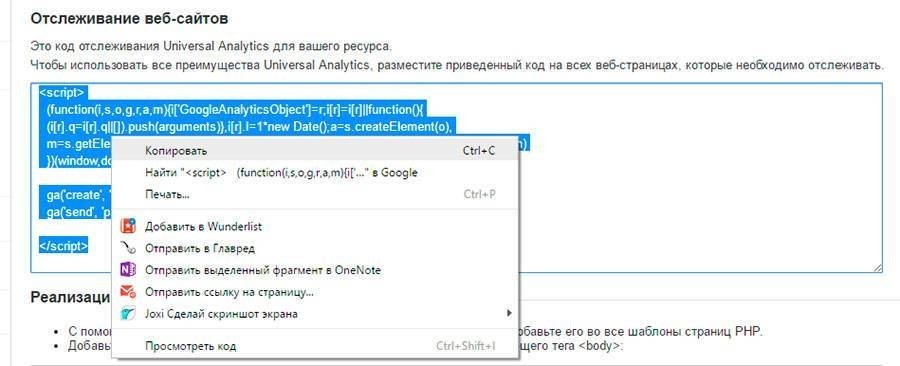Click the Главред icon in context menu

tap(127, 248)
